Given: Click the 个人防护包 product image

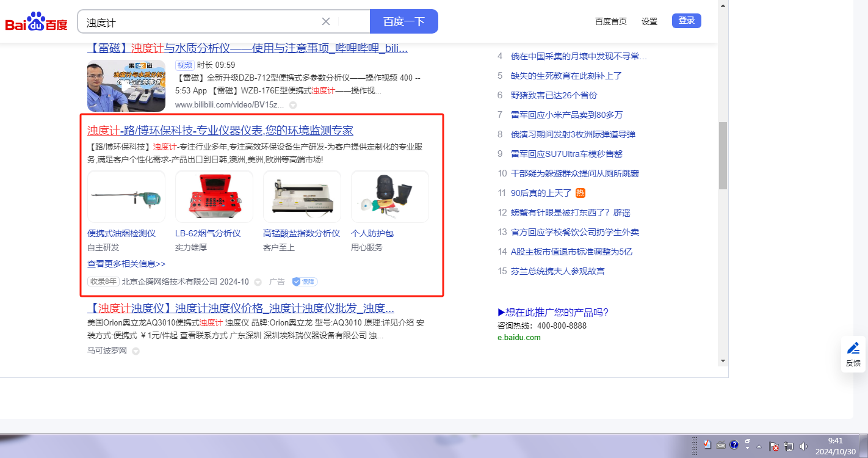Looking at the screenshot, I should tap(390, 197).
